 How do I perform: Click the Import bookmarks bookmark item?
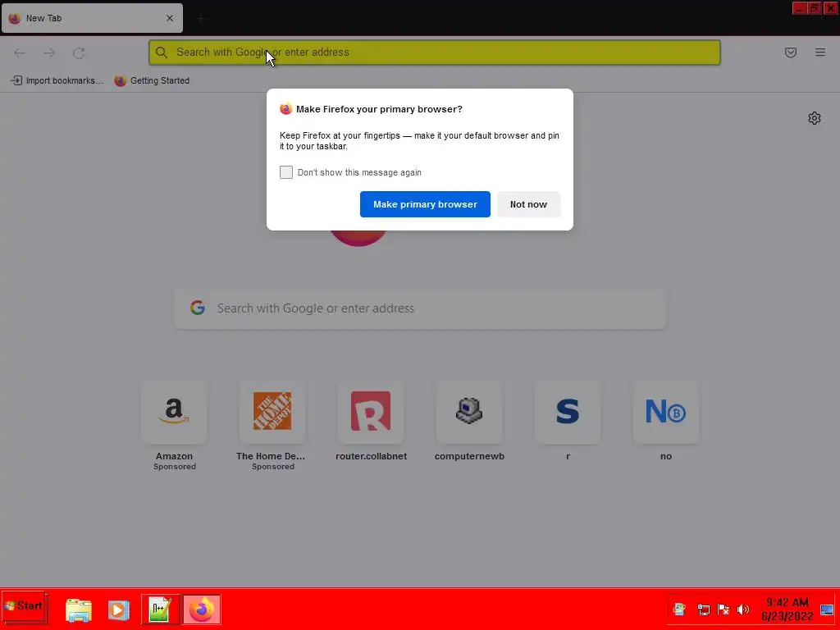tap(57, 81)
